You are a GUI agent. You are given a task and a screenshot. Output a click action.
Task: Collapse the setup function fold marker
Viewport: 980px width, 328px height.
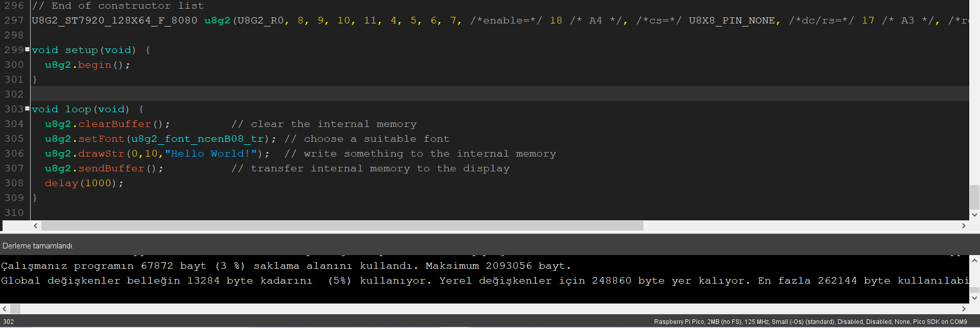point(27,49)
